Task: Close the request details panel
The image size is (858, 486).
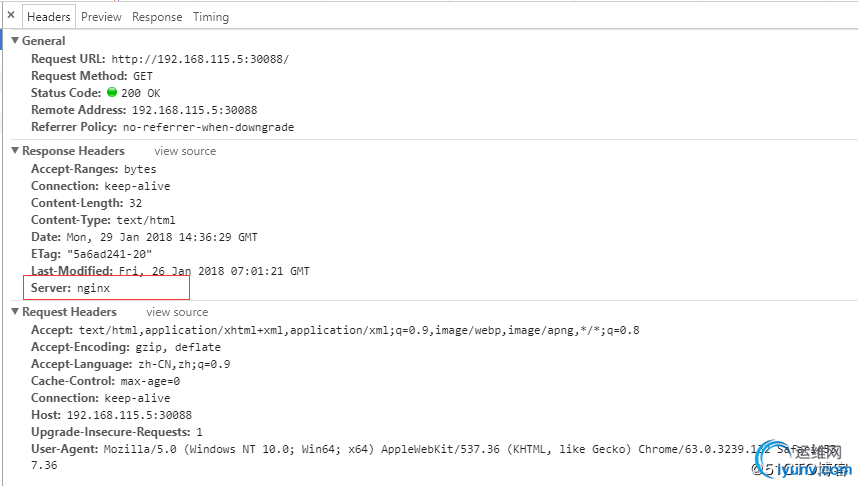Action: point(11,15)
